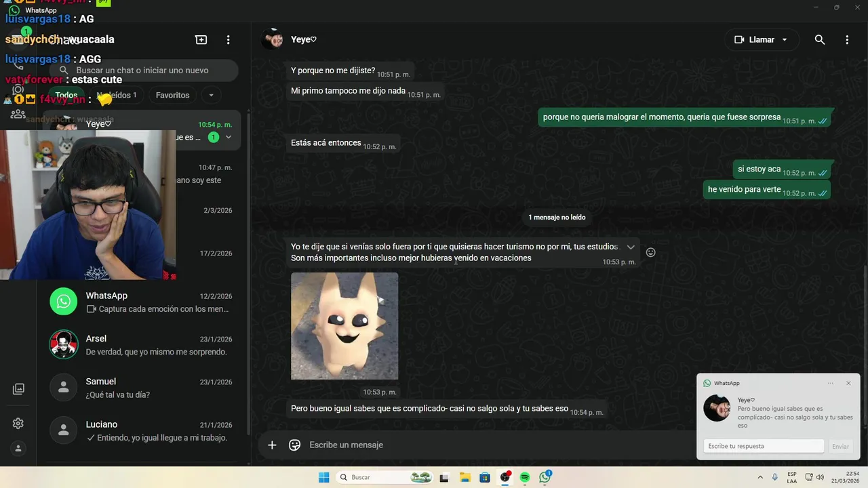Image resolution: width=868 pixels, height=488 pixels.
Task: Open Spotify from the taskbar
Action: point(525,477)
